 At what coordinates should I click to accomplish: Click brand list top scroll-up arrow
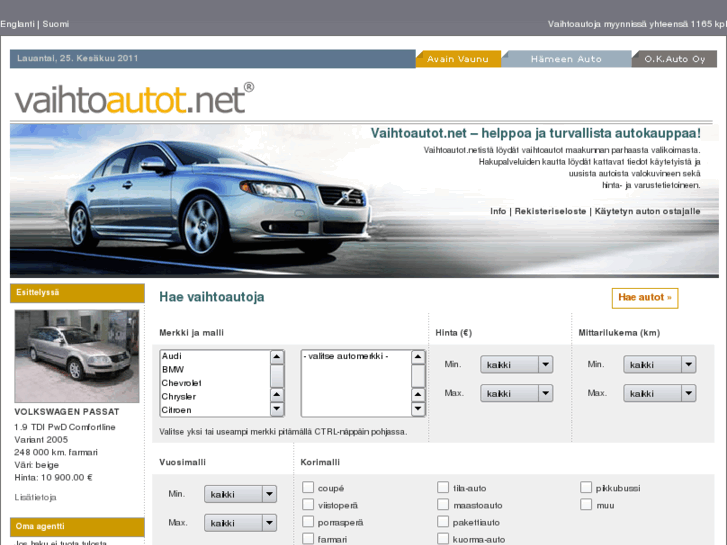pos(277,357)
